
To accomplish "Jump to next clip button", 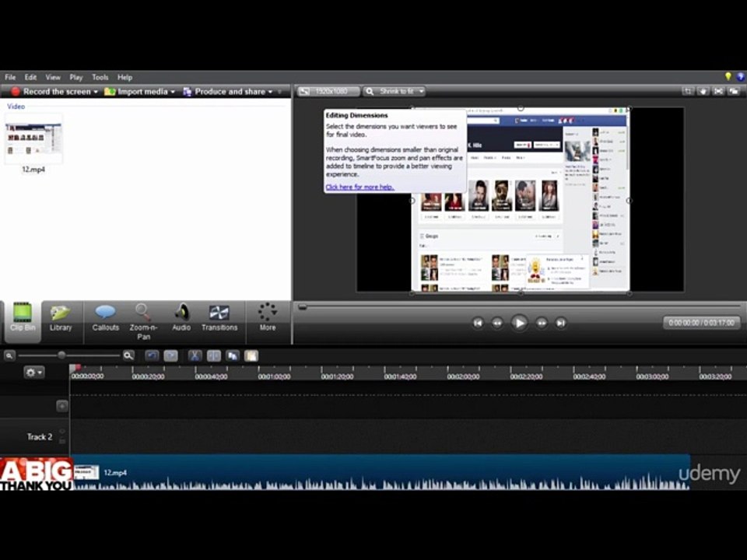I will pyautogui.click(x=561, y=323).
